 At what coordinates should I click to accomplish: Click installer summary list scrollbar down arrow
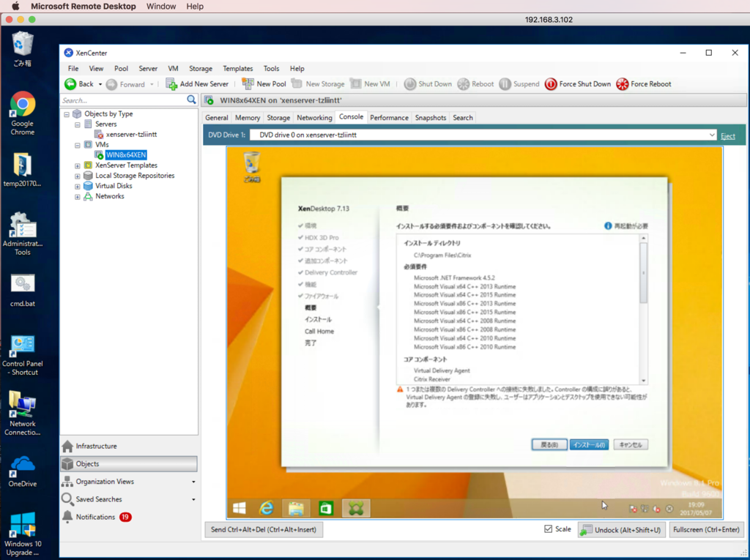click(643, 381)
